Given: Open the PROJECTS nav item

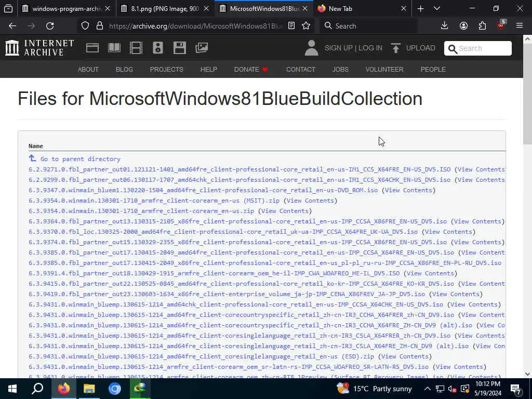Looking at the screenshot, I should click(x=167, y=70).
